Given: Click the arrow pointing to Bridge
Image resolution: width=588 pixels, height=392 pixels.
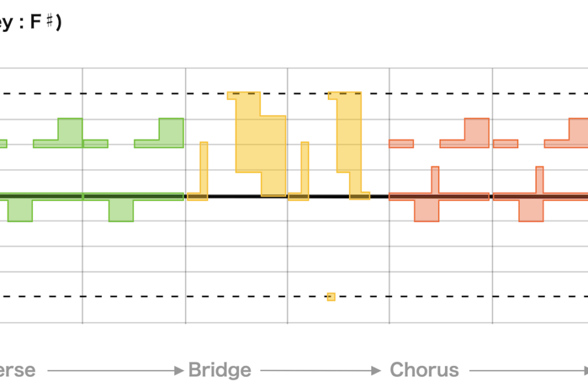Looking at the screenshot, I should click(x=115, y=370).
